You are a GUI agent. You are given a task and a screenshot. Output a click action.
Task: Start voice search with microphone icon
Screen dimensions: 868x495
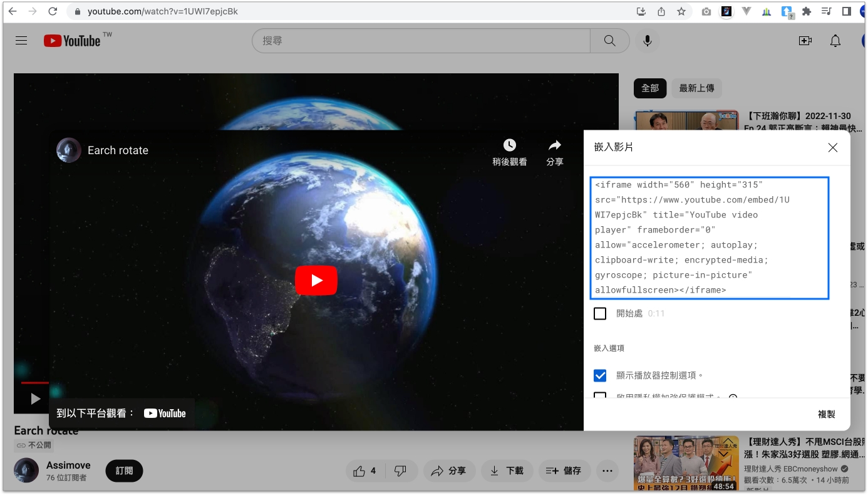(647, 41)
